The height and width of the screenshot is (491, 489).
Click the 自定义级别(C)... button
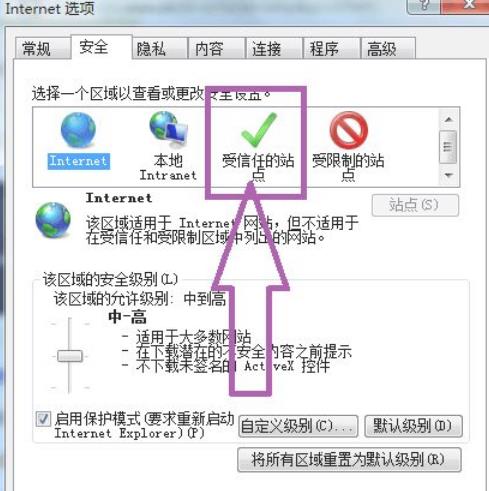[298, 426]
